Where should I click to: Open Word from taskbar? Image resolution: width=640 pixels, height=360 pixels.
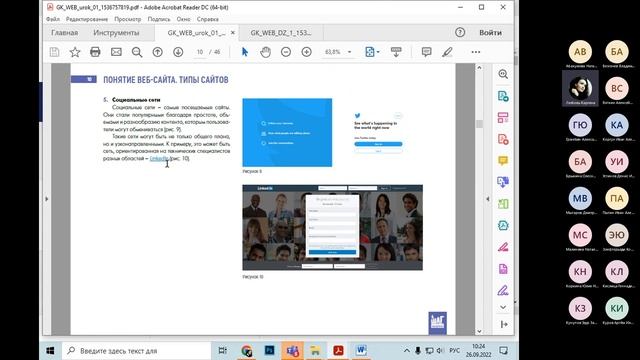point(361,350)
